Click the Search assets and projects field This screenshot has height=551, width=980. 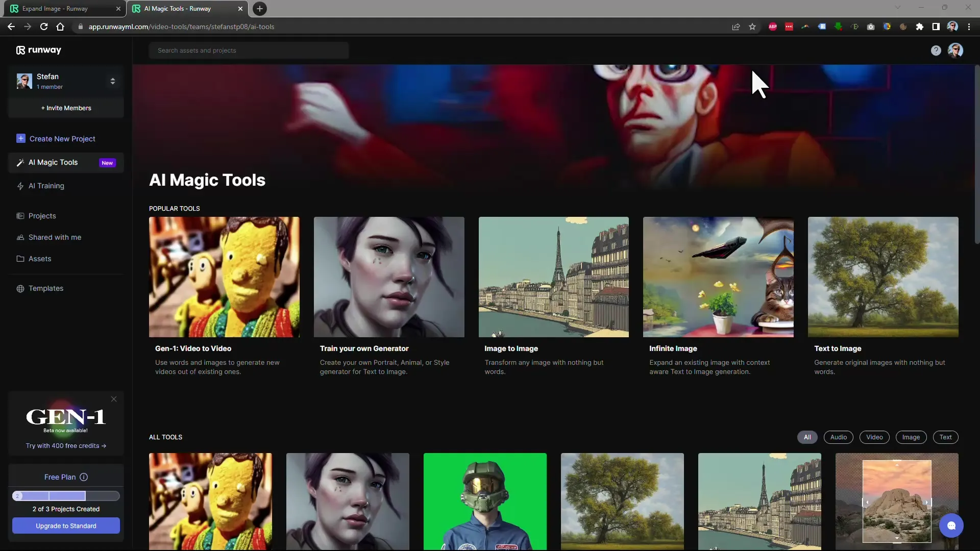pyautogui.click(x=249, y=50)
